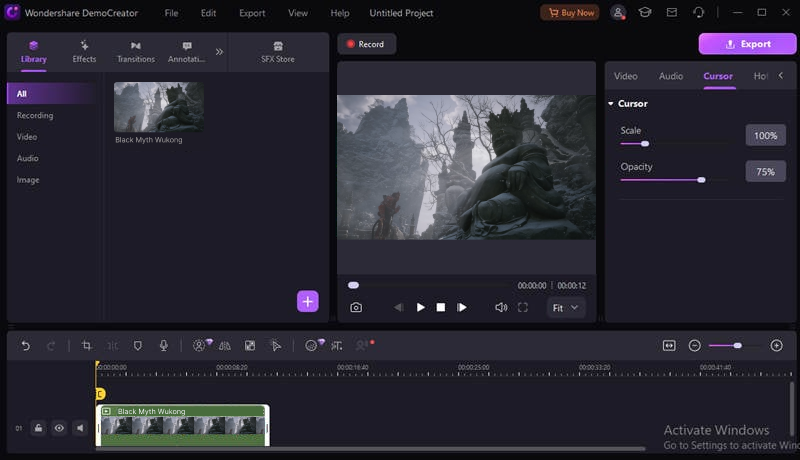800x460 pixels.
Task: Open the mosaic/green screen tool icon
Action: click(x=250, y=346)
